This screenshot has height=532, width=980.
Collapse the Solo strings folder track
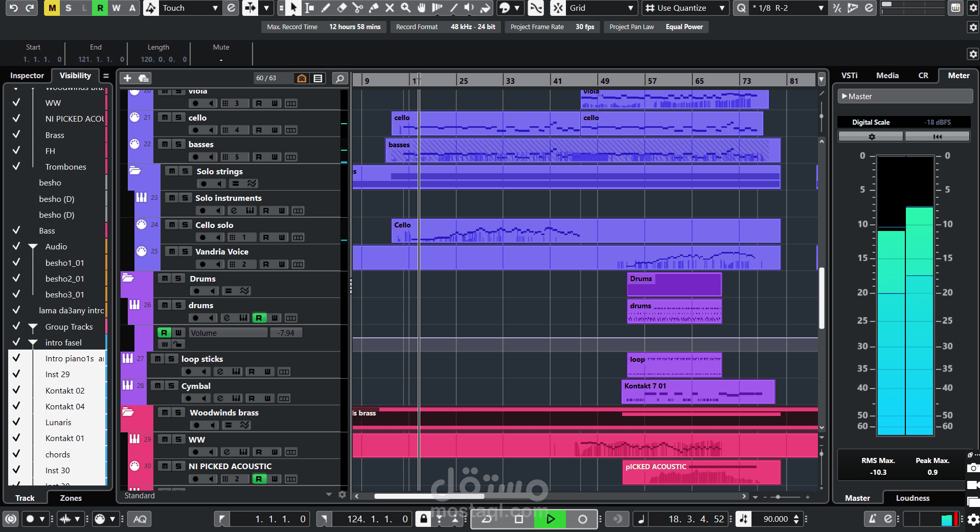(135, 170)
